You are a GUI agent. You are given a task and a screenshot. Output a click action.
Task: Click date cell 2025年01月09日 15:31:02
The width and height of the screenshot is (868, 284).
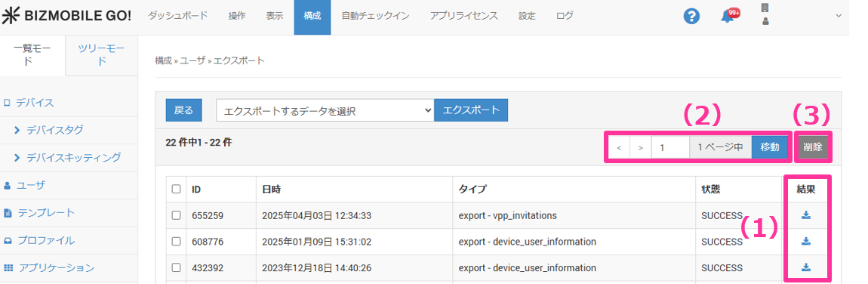click(317, 242)
